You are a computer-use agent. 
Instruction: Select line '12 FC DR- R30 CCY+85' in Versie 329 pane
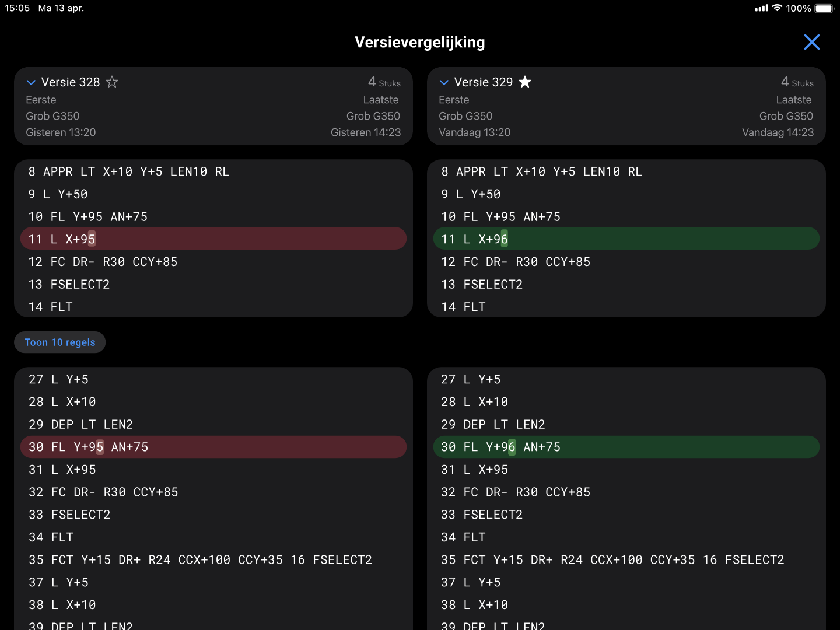[626, 262]
